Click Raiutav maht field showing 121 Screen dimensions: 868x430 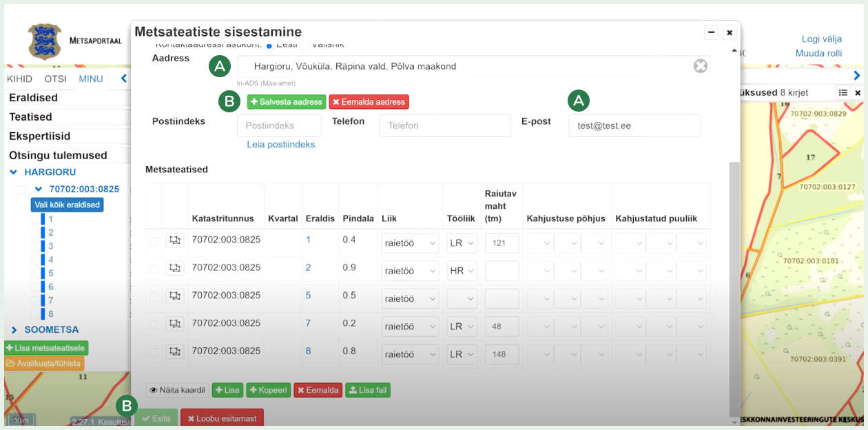coord(502,243)
